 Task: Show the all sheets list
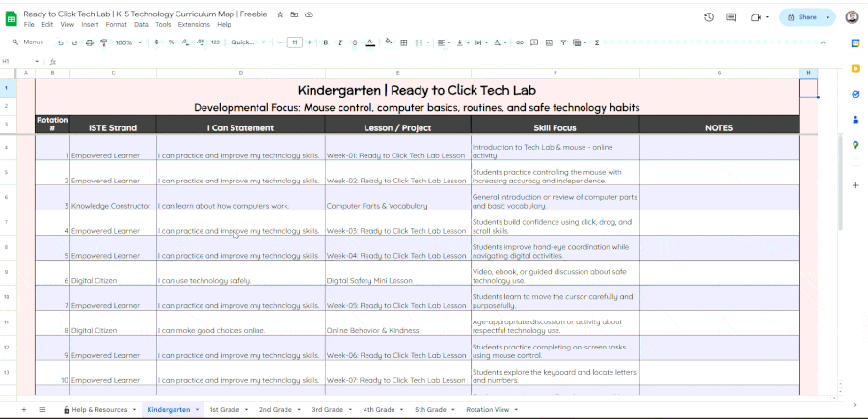[x=42, y=410]
